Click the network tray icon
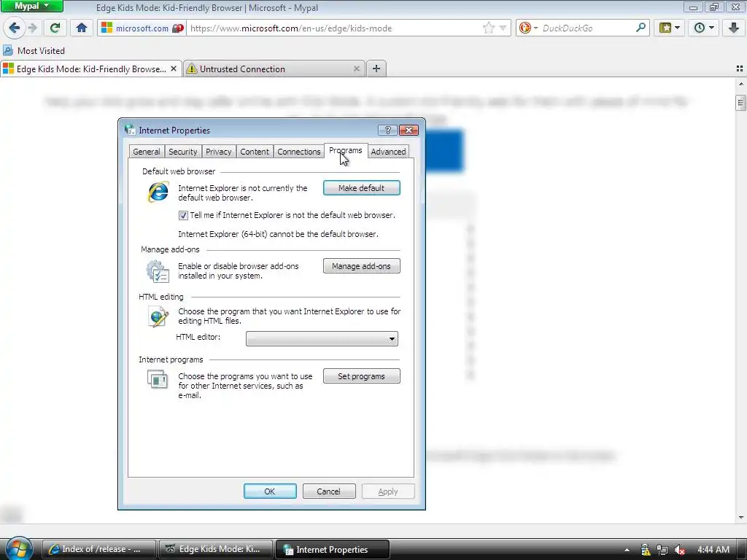747x560 pixels. pos(662,550)
